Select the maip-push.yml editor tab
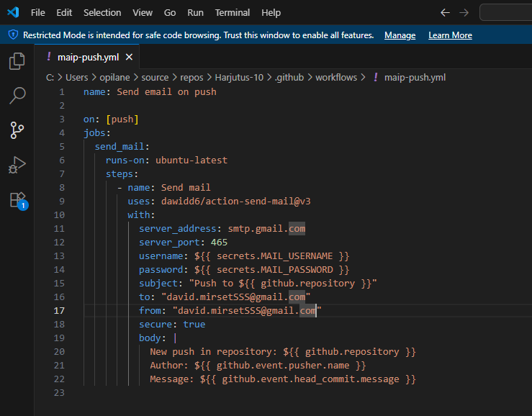 pyautogui.click(x=87, y=57)
